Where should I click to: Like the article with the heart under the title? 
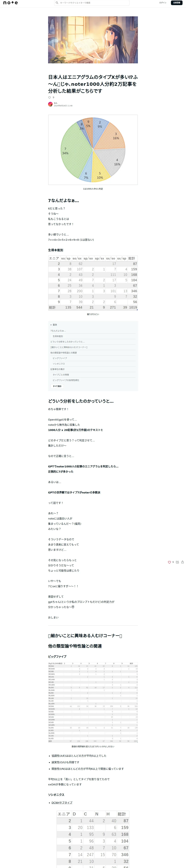point(50,97)
